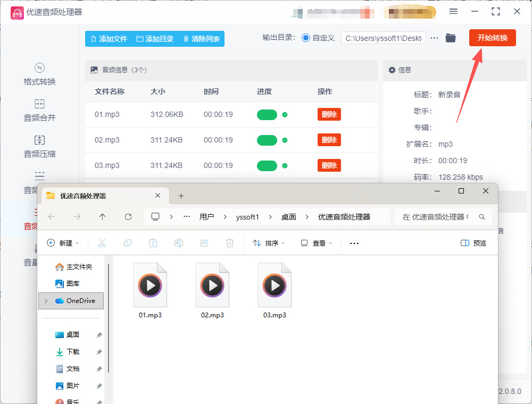This screenshot has height=404, width=532.
Task: Open the output folder icon
Action: [x=451, y=38]
